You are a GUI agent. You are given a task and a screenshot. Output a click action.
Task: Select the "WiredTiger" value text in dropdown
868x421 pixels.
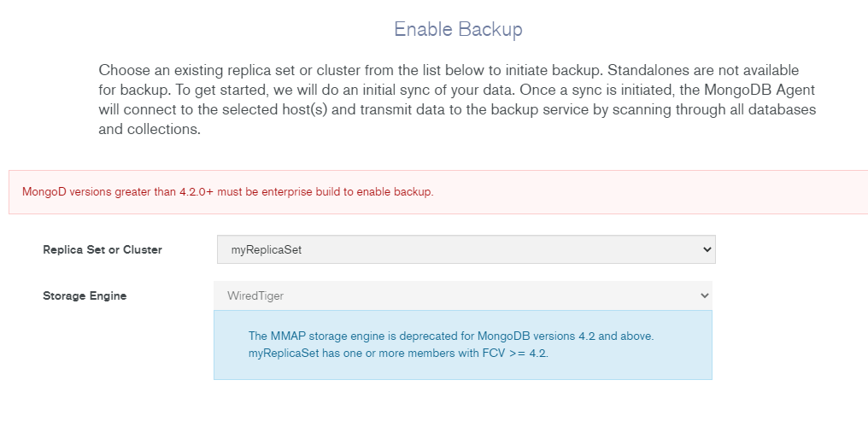255,295
